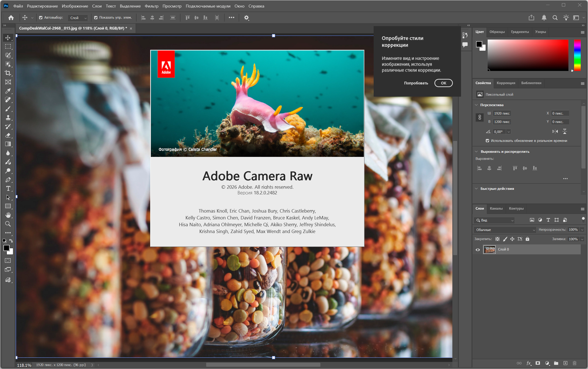Click the hue spectrum slider strip
The height and width of the screenshot is (369, 588).
pyautogui.click(x=577, y=55)
